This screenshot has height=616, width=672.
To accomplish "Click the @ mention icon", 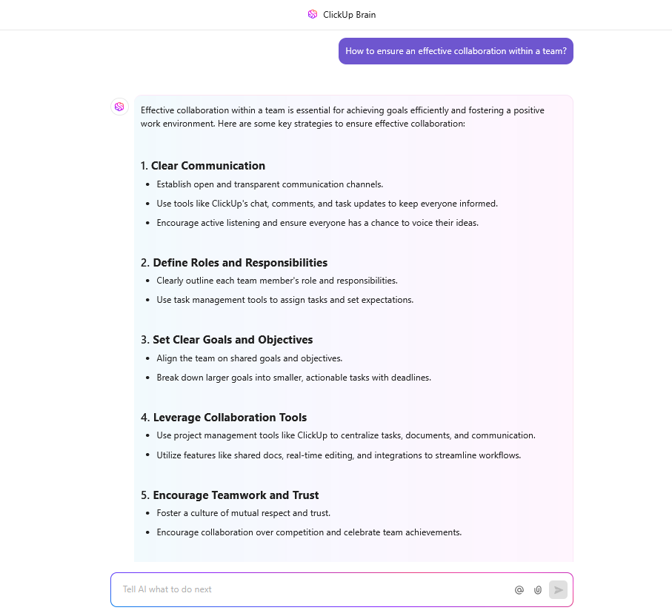I will [x=519, y=590].
